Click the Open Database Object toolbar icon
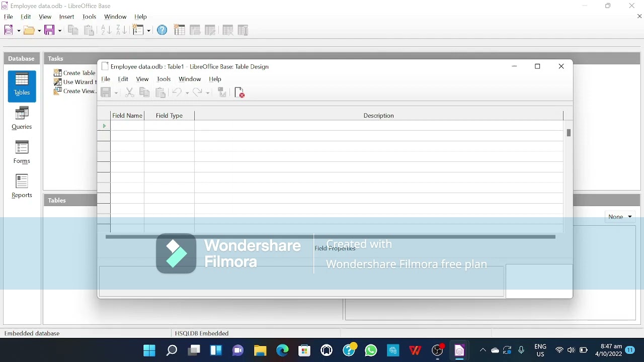644x362 pixels. point(195,30)
